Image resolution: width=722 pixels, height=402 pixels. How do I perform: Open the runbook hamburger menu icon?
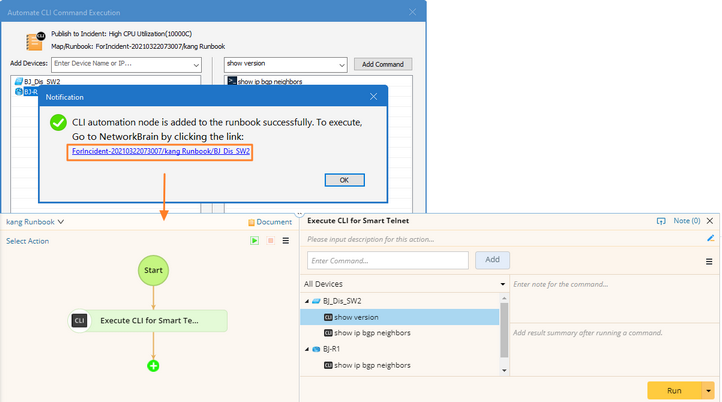point(285,240)
